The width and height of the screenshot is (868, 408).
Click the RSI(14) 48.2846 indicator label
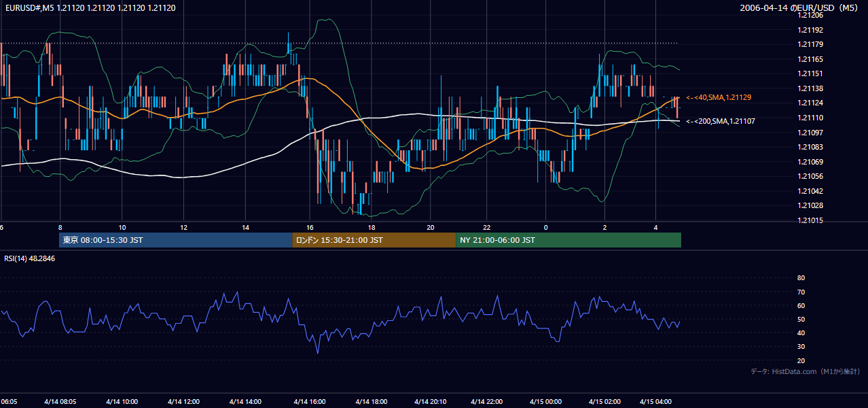click(x=30, y=258)
